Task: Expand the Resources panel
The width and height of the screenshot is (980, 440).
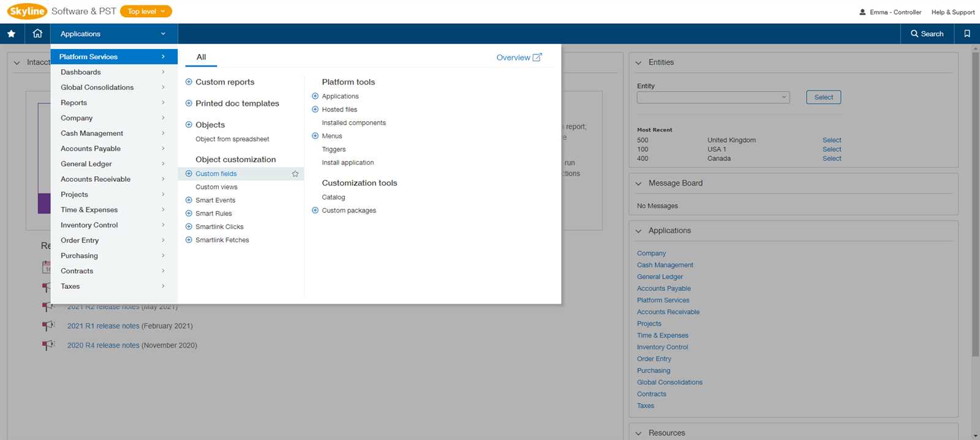Action: pos(638,433)
